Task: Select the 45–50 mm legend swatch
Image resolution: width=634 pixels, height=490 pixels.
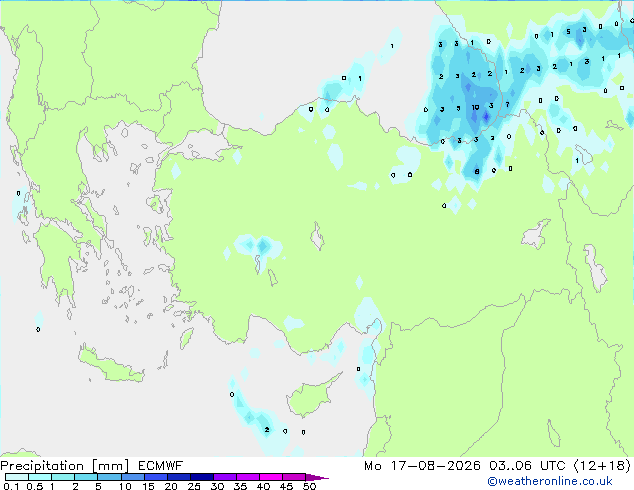Action: click(294, 477)
